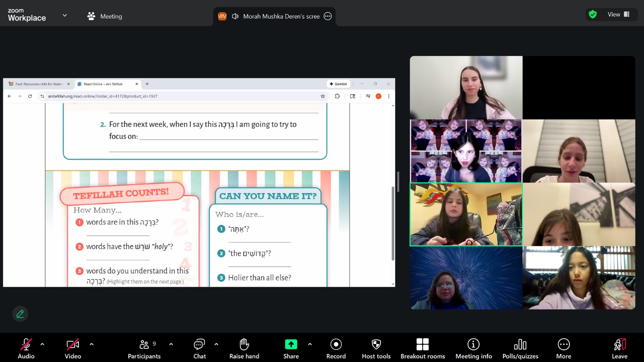The width and height of the screenshot is (644, 362).
Task: Start recording the meeting
Action: click(336, 348)
